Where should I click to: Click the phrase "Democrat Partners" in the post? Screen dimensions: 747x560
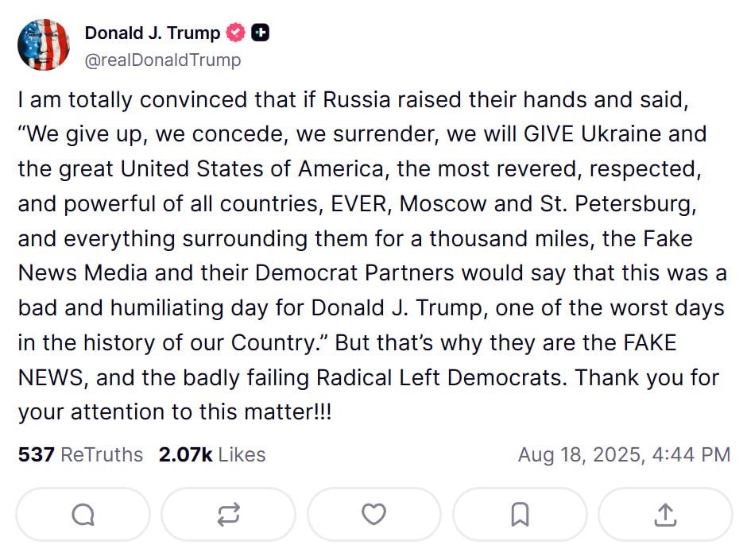pyautogui.click(x=354, y=273)
